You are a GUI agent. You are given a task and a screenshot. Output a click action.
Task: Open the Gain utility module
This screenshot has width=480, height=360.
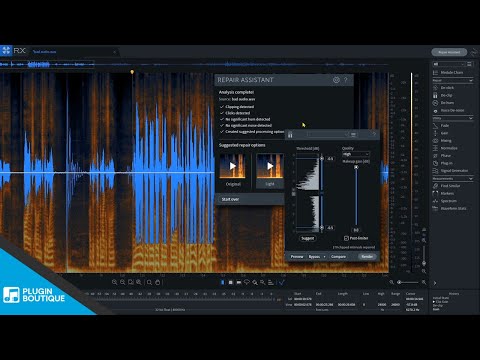click(x=445, y=133)
